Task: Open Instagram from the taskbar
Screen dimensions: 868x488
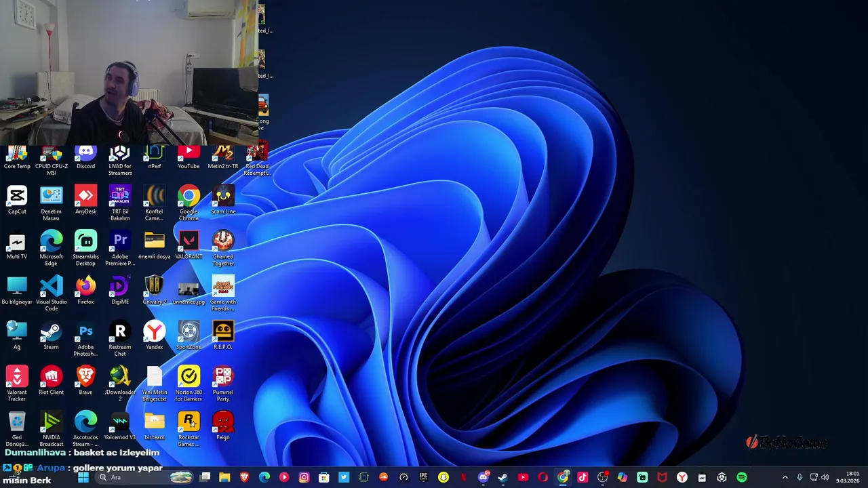Action: pyautogui.click(x=304, y=477)
